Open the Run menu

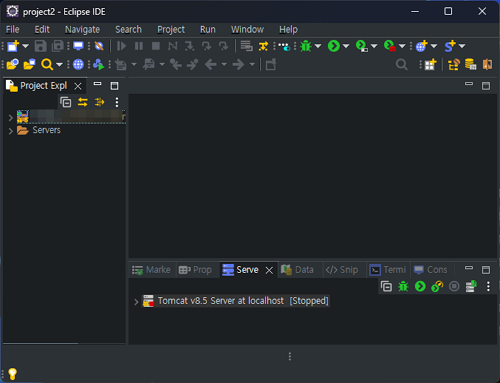pyautogui.click(x=208, y=29)
